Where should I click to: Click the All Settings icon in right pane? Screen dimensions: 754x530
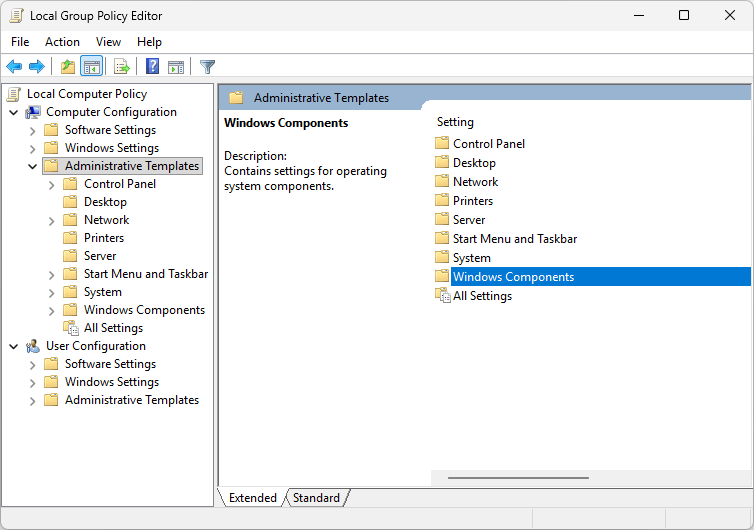pos(442,295)
